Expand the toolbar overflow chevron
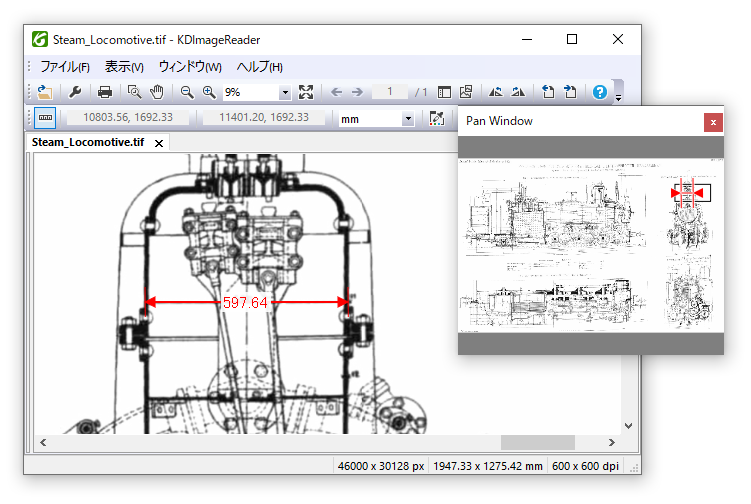The image size is (751, 504). 618,98
